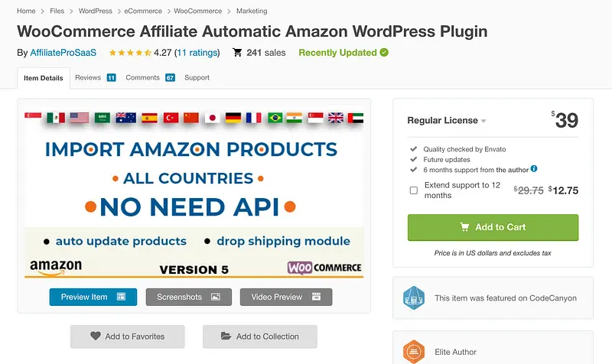This screenshot has width=612, height=364.
Task: Click 'Price is in US dollars and excludes tax'
Action: click(x=493, y=253)
